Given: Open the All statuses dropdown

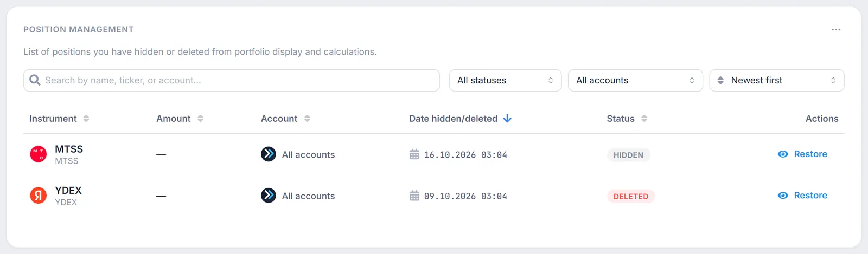Looking at the screenshot, I should (505, 80).
